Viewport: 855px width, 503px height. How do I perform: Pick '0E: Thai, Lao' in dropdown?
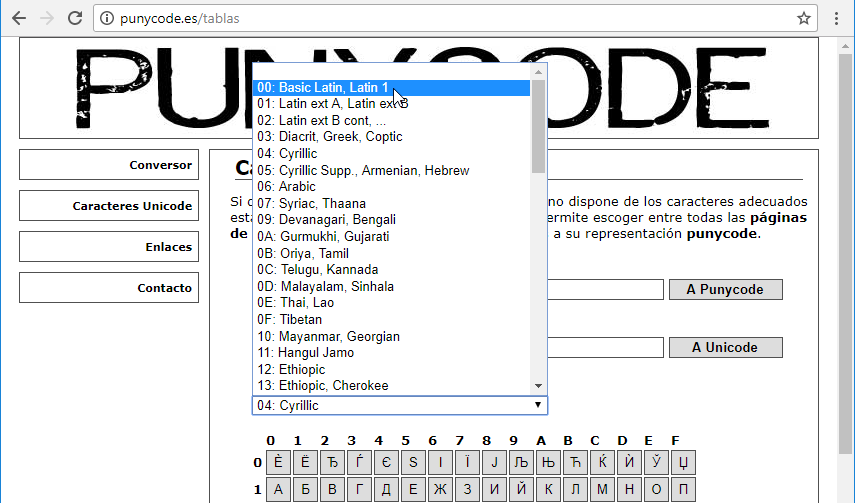coord(295,302)
